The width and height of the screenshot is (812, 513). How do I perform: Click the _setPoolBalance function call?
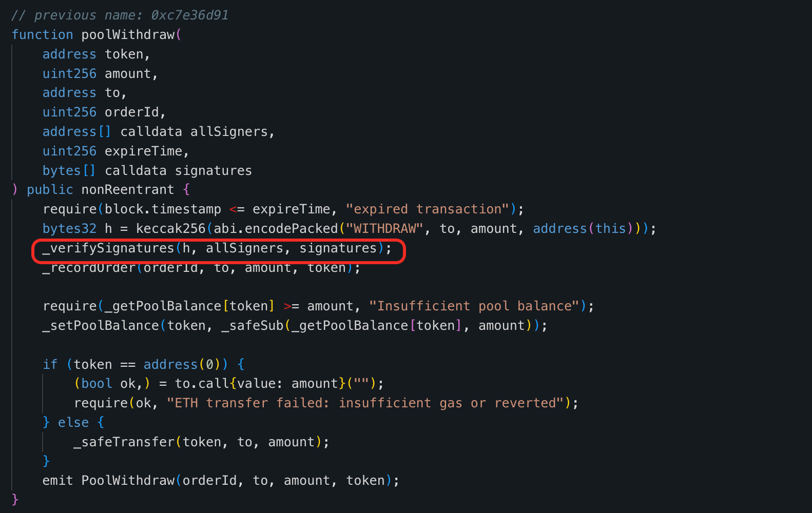[101, 326]
